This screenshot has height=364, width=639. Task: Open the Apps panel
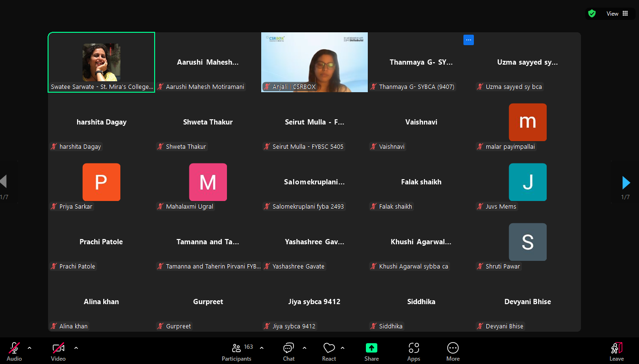[x=413, y=351]
